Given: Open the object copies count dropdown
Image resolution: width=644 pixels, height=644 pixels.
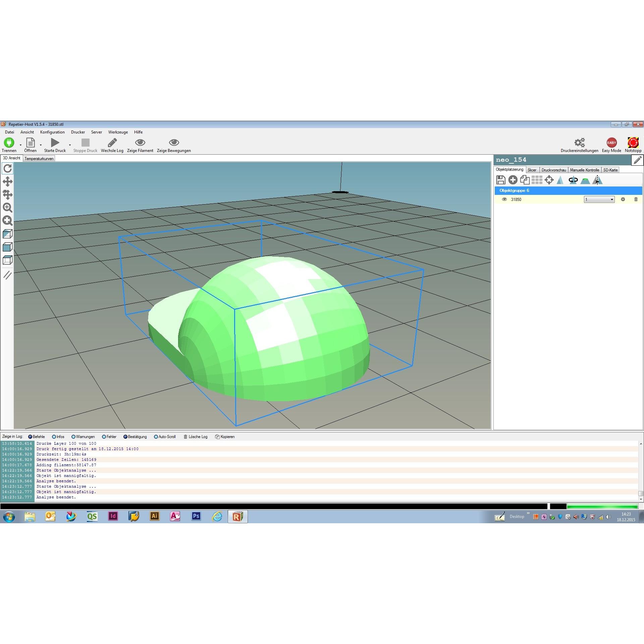Looking at the screenshot, I should click(599, 200).
